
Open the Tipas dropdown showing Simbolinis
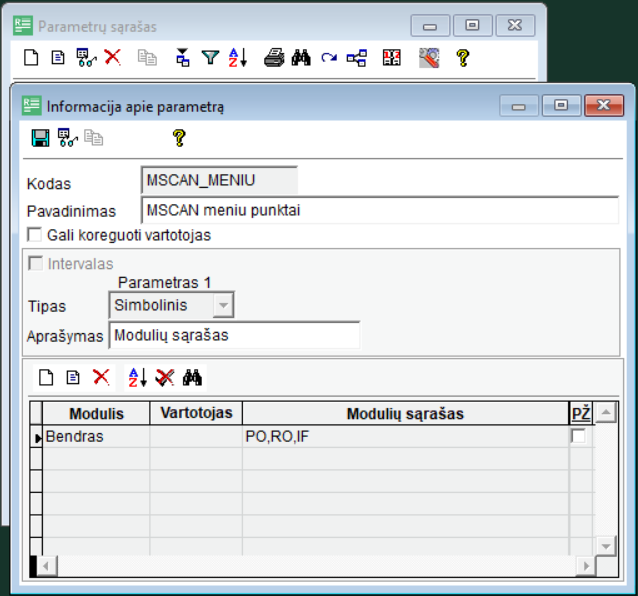[224, 305]
